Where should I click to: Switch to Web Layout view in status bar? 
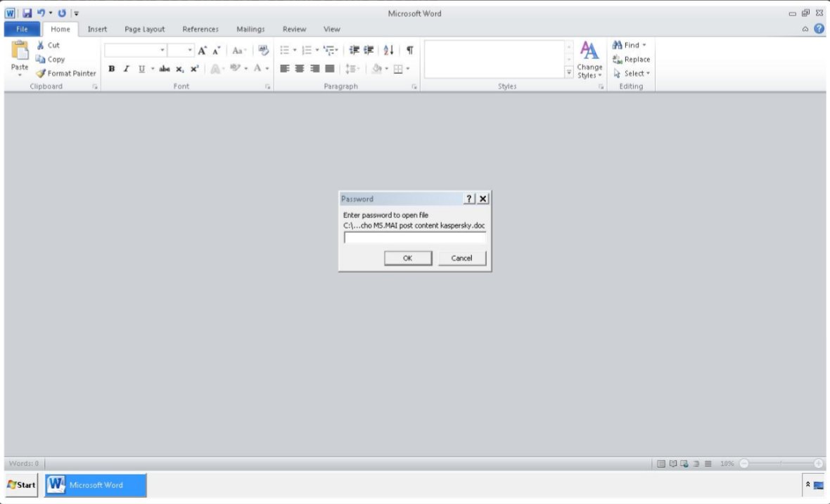point(684,464)
